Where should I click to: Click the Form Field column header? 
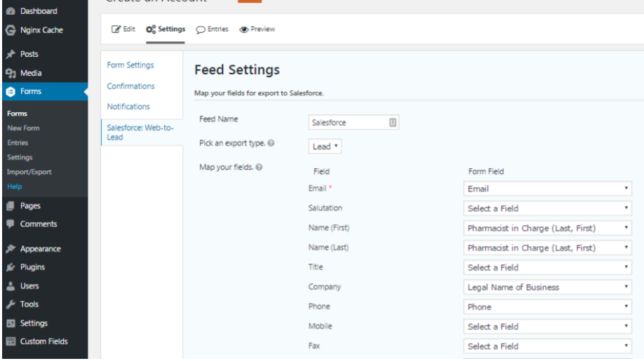point(486,172)
